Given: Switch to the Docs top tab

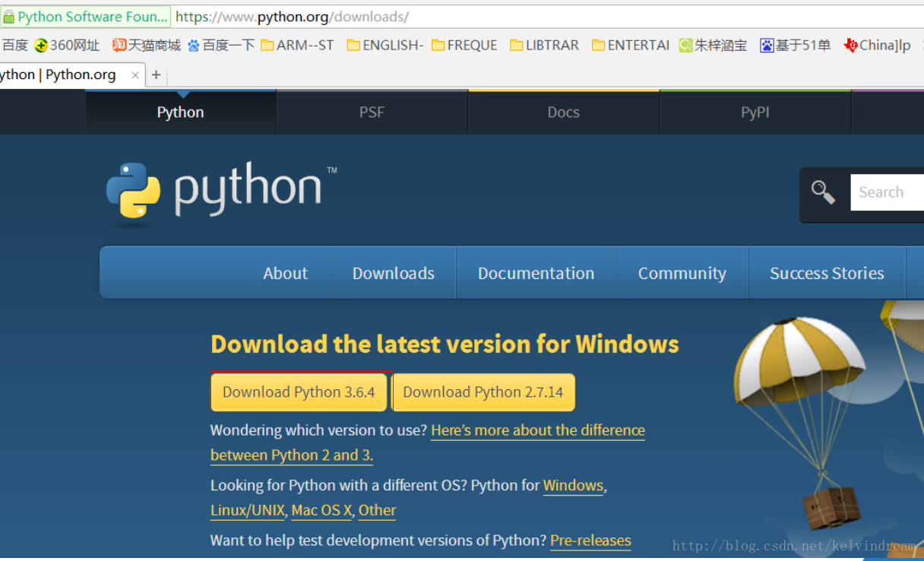Looking at the screenshot, I should pos(563,113).
